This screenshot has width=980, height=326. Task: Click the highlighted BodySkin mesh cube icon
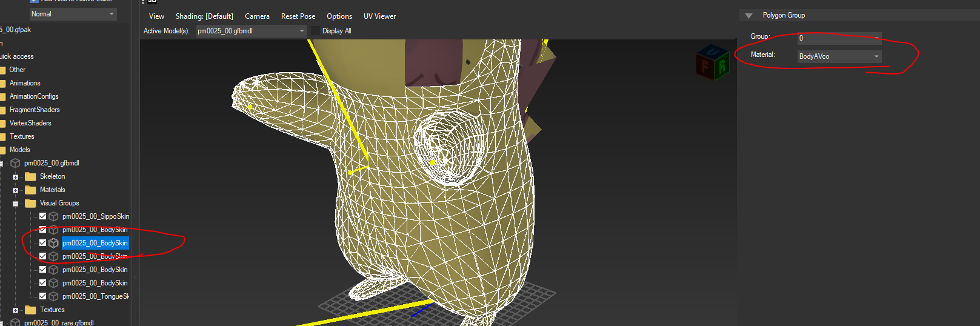tap(53, 243)
